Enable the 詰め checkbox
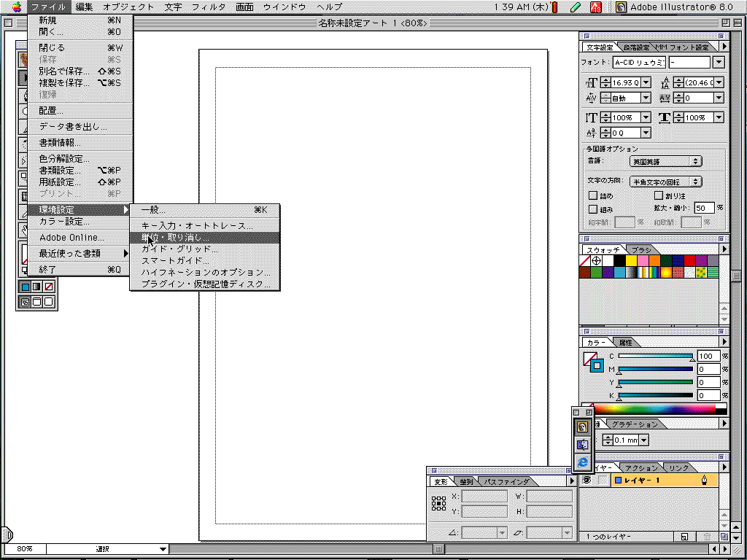This screenshot has height=560, width=747. click(593, 195)
